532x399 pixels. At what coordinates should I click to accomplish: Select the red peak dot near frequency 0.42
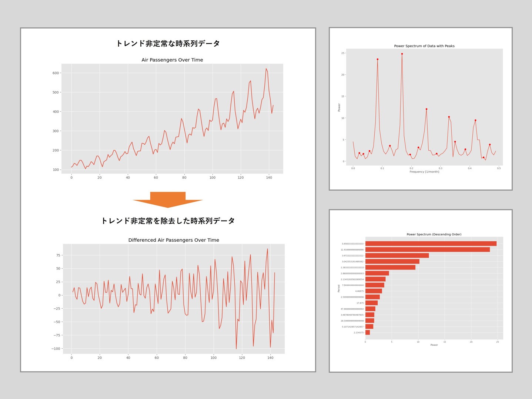click(x=475, y=120)
